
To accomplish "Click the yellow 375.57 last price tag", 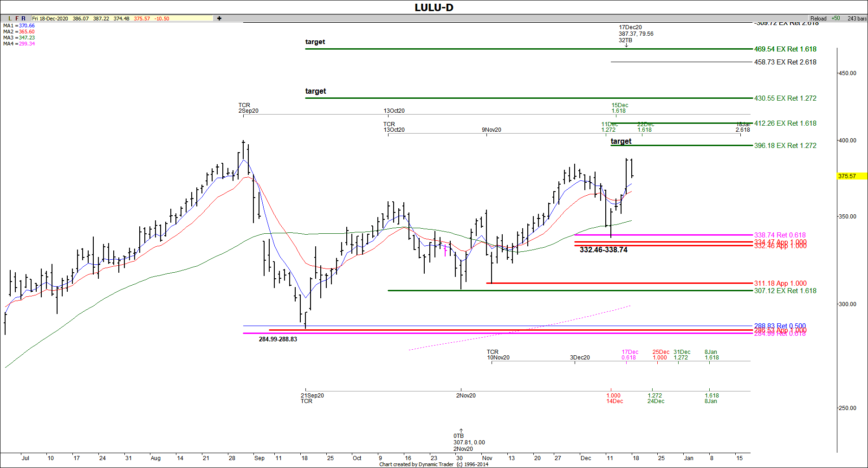I will [x=852, y=176].
